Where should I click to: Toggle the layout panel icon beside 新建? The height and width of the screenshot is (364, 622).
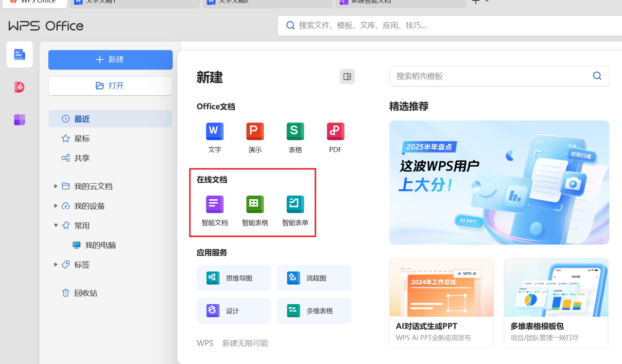(x=347, y=77)
